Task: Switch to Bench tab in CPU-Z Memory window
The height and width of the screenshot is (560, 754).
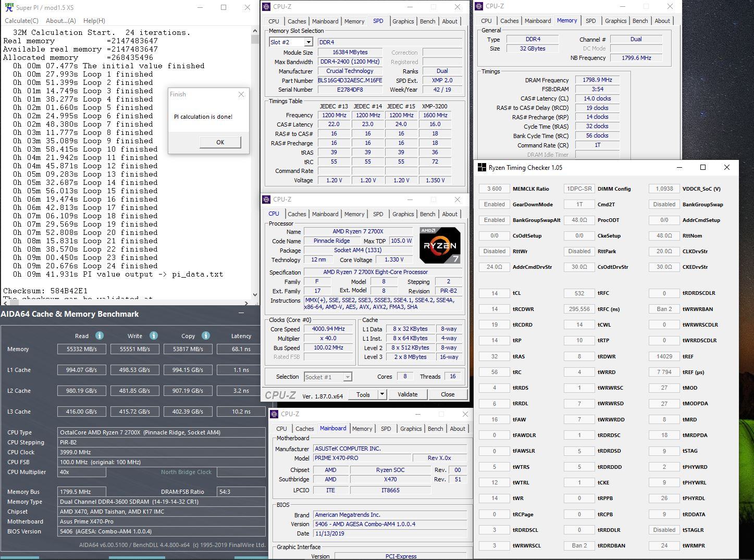Action: pos(640,21)
